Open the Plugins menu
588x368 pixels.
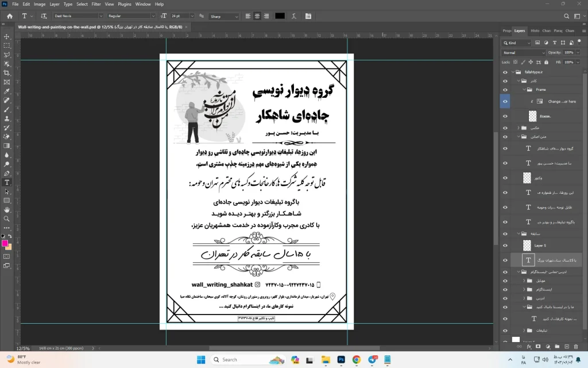pos(125,4)
